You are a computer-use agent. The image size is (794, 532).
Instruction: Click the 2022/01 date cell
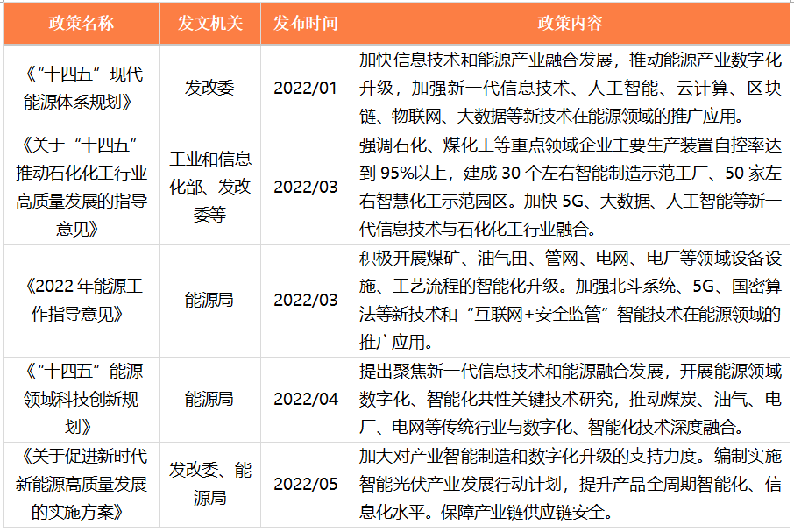tap(305, 88)
